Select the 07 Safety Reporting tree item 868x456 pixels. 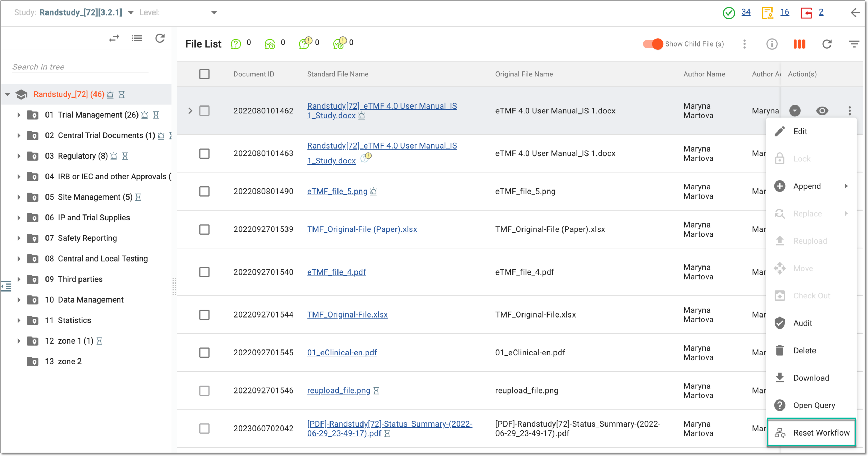87,238
